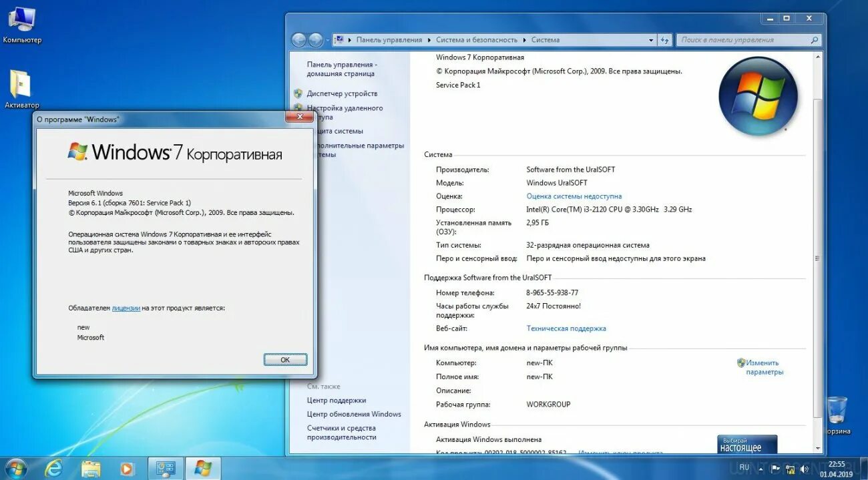This screenshot has width=868, height=480.
Task: Go forward in the Control Panel window
Action: click(316, 40)
